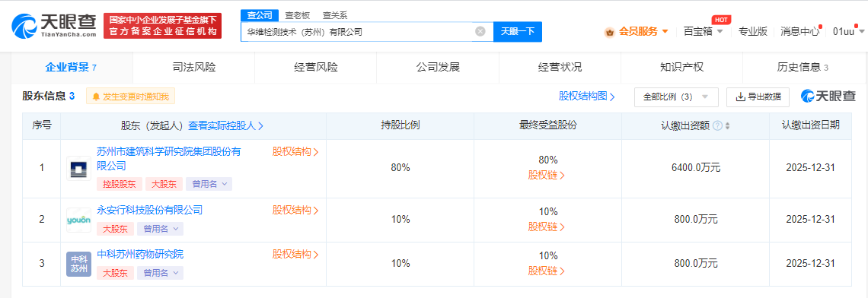The width and height of the screenshot is (868, 298).
Task: Click the 天眼一下 search button
Action: (x=518, y=31)
